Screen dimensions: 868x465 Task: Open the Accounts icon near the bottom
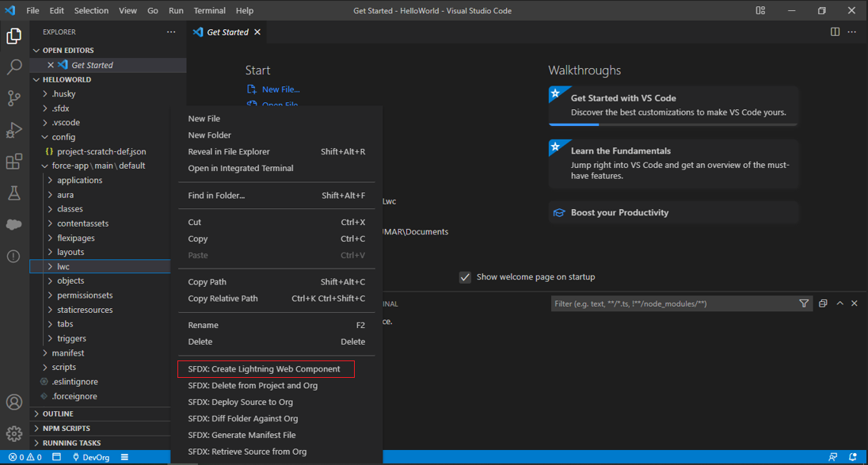coord(13,402)
